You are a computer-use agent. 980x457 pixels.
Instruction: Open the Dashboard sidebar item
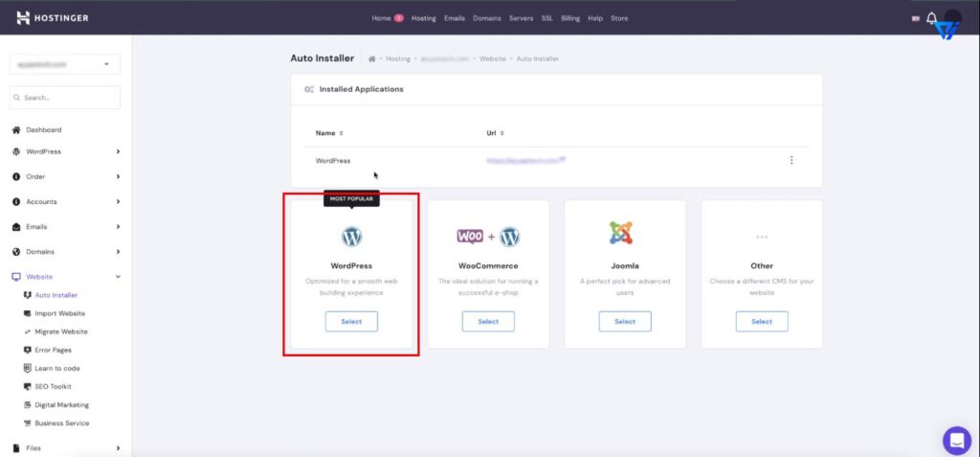pos(44,130)
